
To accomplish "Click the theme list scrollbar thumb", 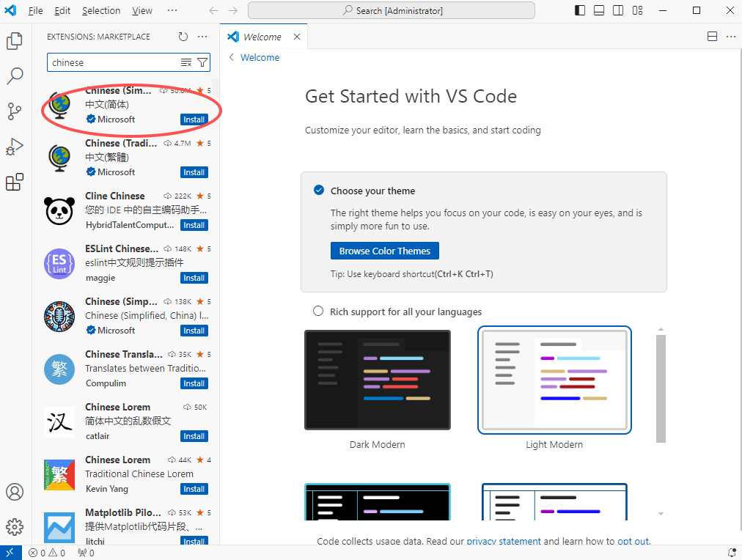I will [x=661, y=388].
